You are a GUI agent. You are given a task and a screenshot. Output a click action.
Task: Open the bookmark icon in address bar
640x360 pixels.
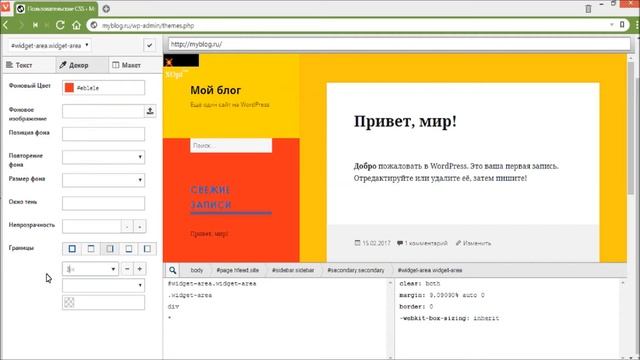[622, 25]
